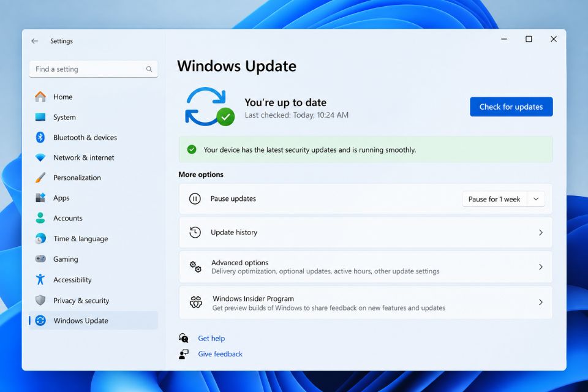Click the Give feedback person icon
Viewport: 588px width, 392px height.
(184, 354)
